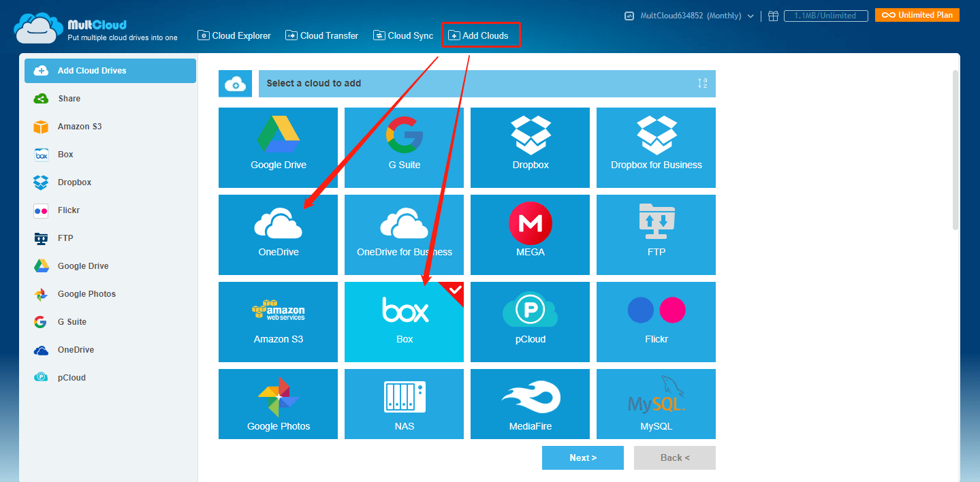The height and width of the screenshot is (482, 980).
Task: Click the Back button
Action: pyautogui.click(x=675, y=457)
